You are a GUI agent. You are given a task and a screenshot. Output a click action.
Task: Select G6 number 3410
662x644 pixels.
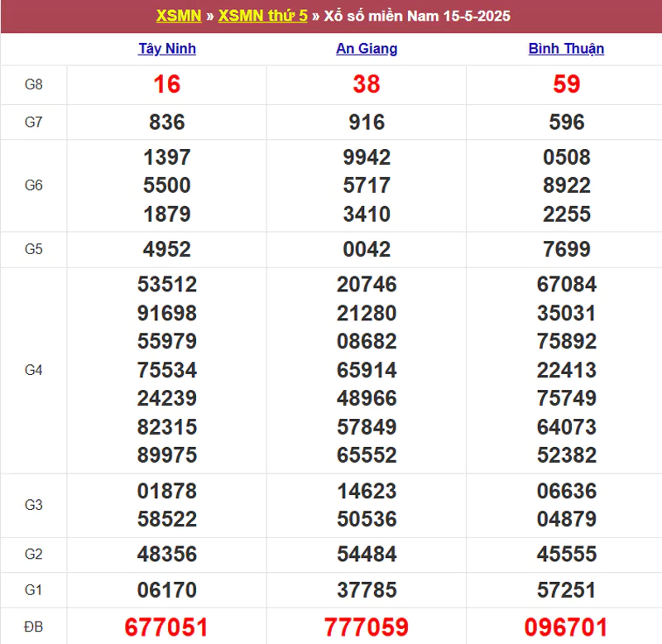click(x=367, y=214)
